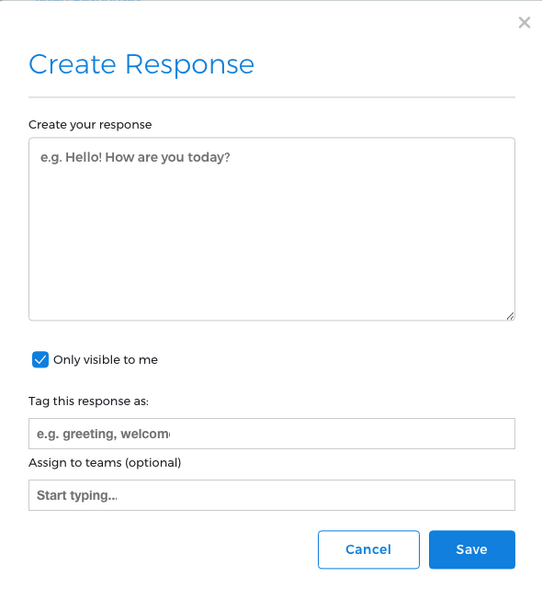
Task: Click the white checkmark in the blue box
Action: click(x=40, y=359)
